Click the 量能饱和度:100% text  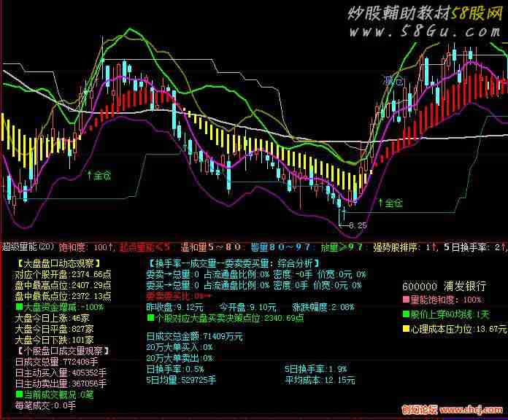[446, 300]
